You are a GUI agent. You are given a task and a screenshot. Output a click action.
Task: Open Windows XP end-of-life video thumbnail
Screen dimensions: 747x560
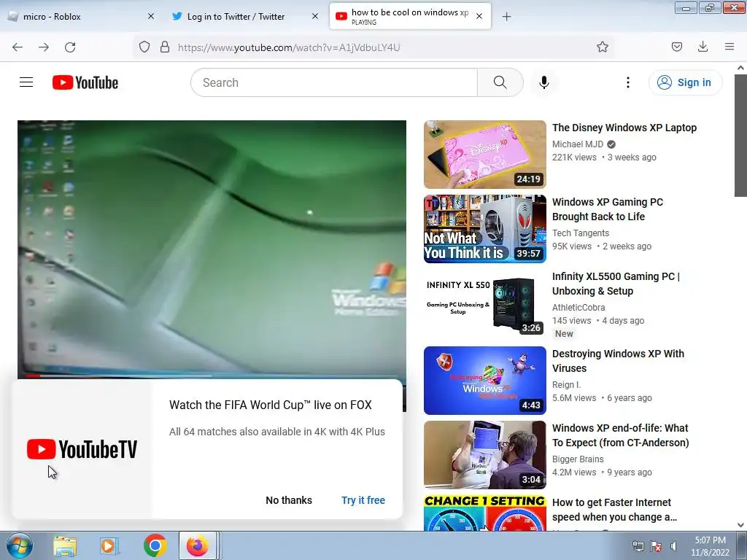(485, 455)
